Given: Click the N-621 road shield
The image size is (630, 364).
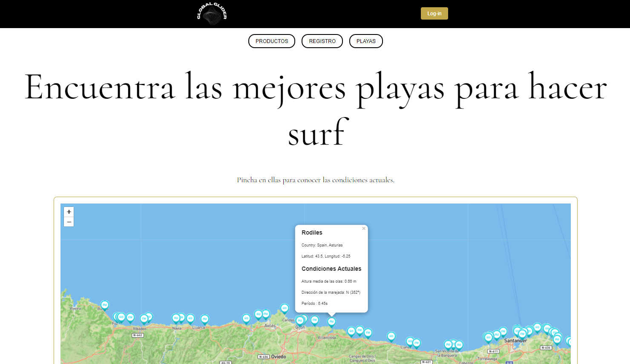Looking at the screenshot, I should [426, 362].
